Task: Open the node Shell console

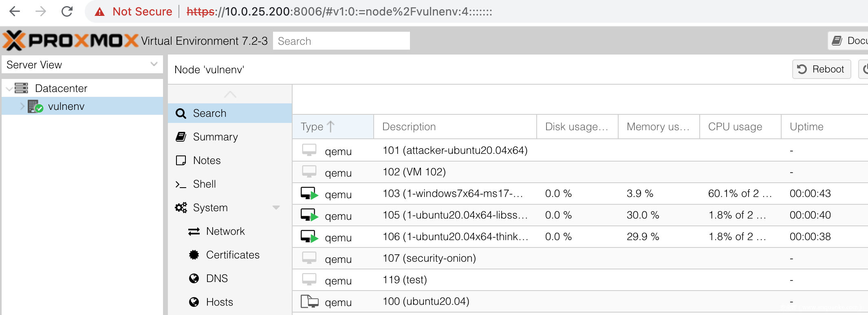Action: click(x=204, y=184)
